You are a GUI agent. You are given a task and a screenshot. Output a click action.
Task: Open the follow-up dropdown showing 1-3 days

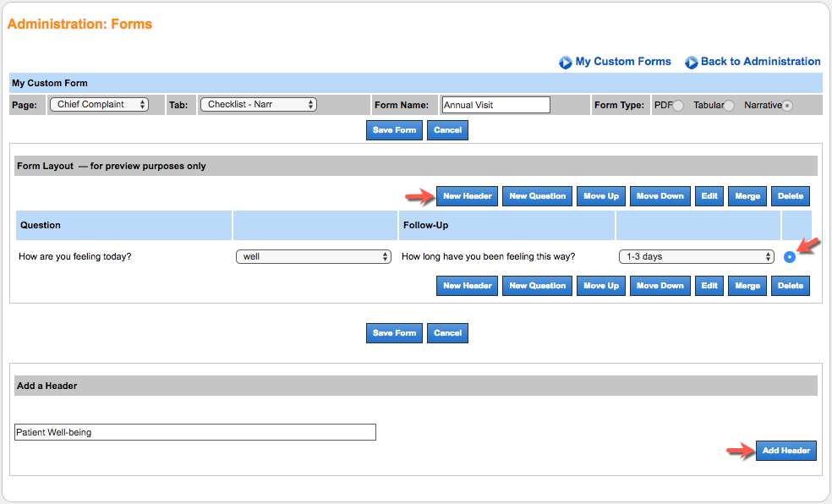pyautogui.click(x=697, y=256)
